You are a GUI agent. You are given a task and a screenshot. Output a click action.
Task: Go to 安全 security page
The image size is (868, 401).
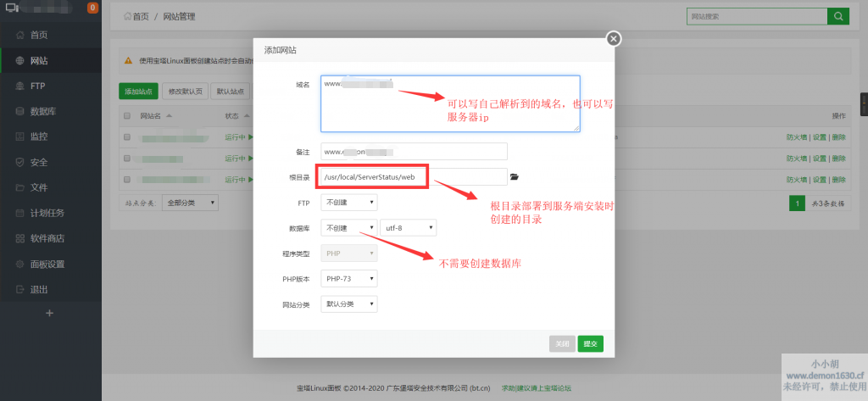click(x=39, y=162)
